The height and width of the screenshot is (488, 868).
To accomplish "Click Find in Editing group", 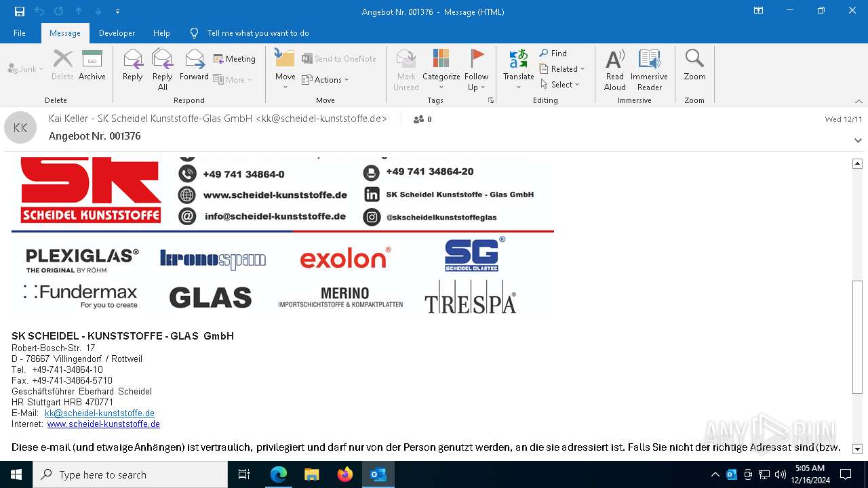I will [x=553, y=53].
